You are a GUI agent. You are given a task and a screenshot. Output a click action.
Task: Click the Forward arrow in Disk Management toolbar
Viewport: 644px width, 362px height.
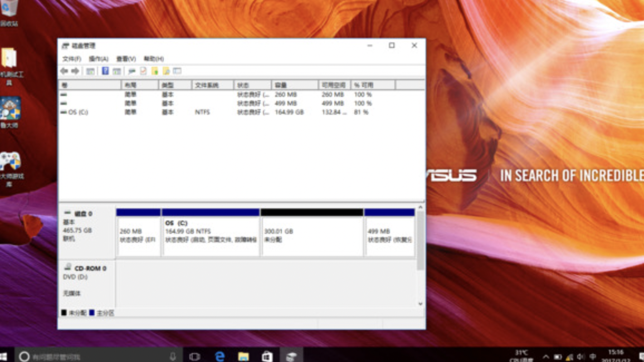coord(75,71)
